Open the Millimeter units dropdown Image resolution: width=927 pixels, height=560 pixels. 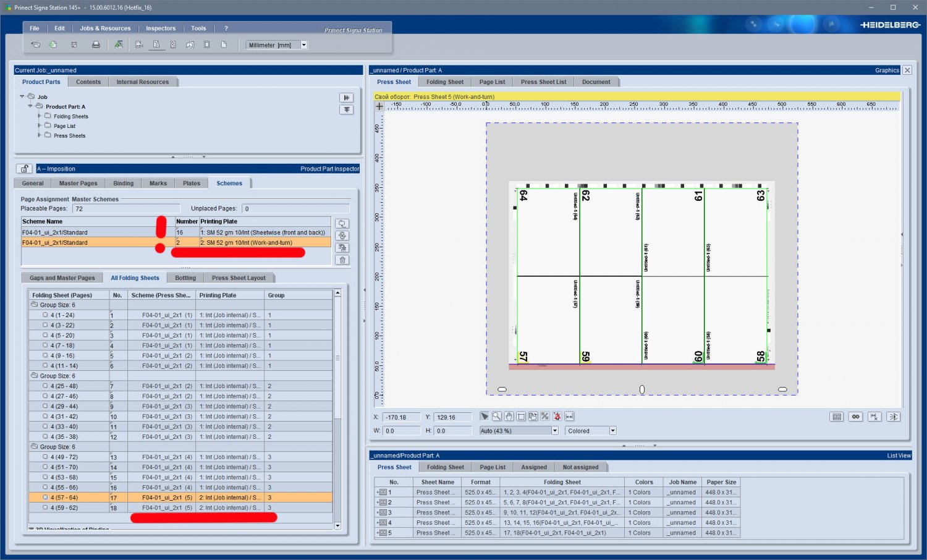tap(303, 45)
